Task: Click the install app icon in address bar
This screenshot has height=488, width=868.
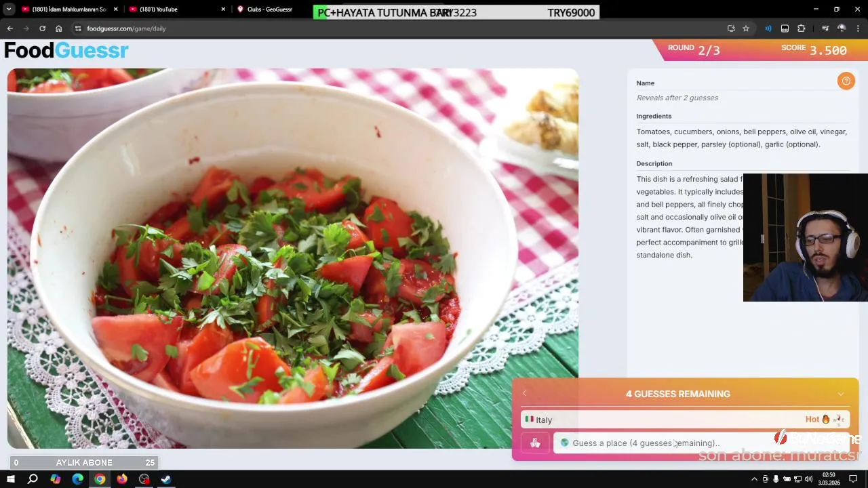Action: [x=731, y=28]
